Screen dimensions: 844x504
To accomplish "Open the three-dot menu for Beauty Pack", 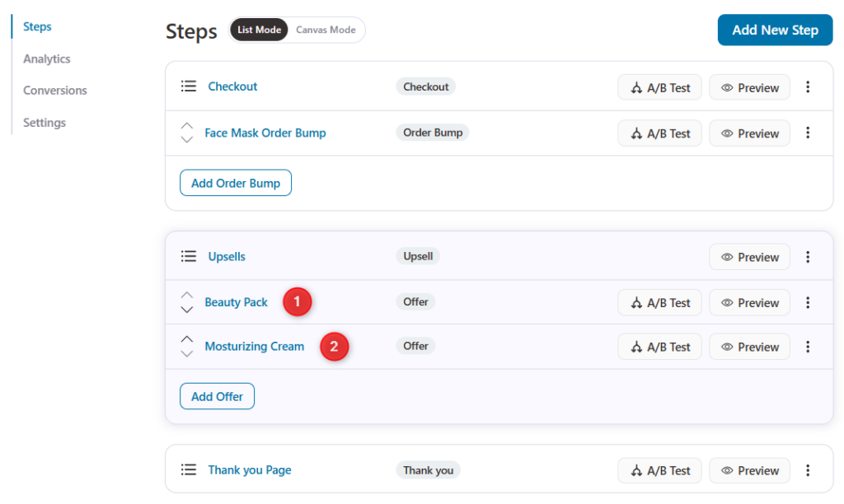I will (x=808, y=303).
